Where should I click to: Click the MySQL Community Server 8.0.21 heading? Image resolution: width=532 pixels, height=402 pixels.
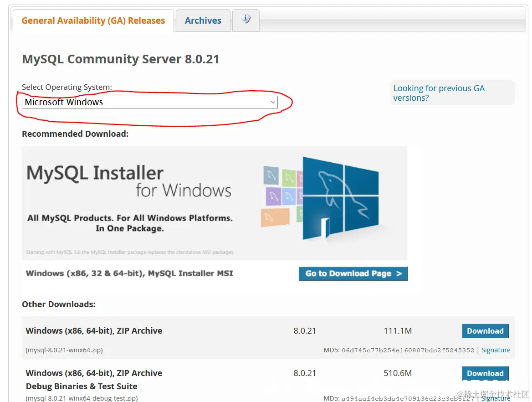[120, 59]
